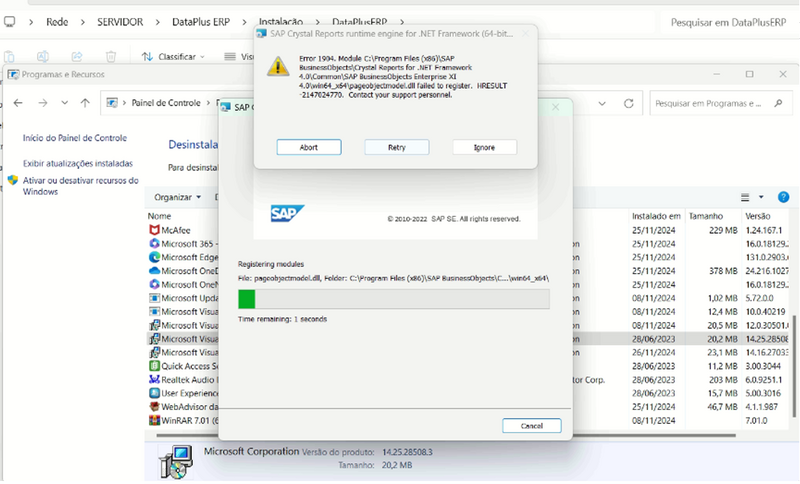Click Ignore in the error dialog
The width and height of the screenshot is (800, 484).
coord(484,147)
